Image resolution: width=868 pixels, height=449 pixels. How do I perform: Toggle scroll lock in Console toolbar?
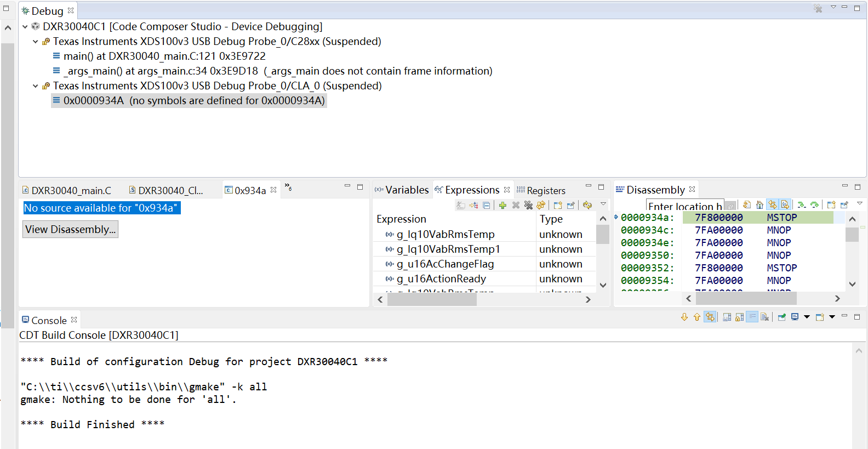pos(740,317)
